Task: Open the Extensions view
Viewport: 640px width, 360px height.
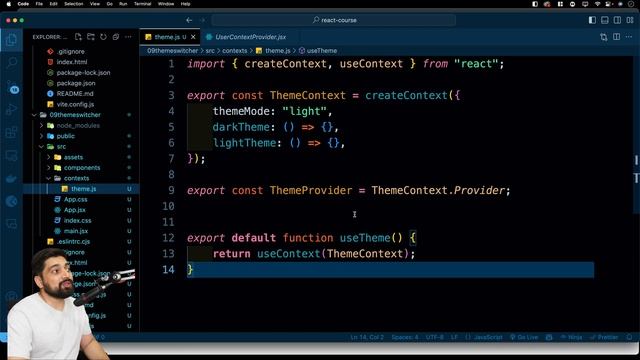Action: pyautogui.click(x=12, y=132)
